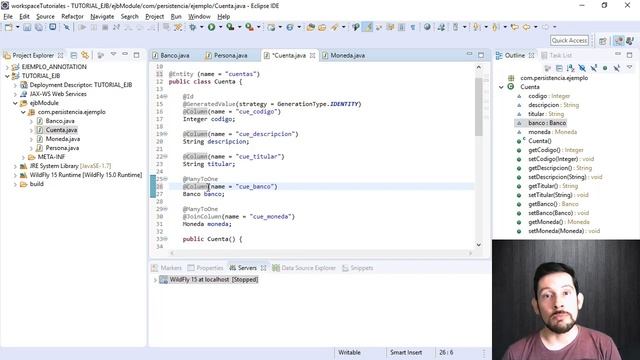Open the Data Source Explorer tab
This screenshot has width=640, height=360.
point(304,268)
